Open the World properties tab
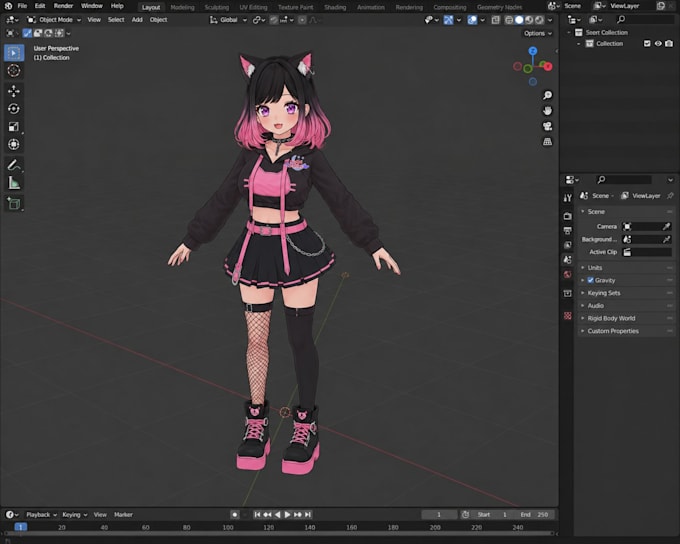 568,275
